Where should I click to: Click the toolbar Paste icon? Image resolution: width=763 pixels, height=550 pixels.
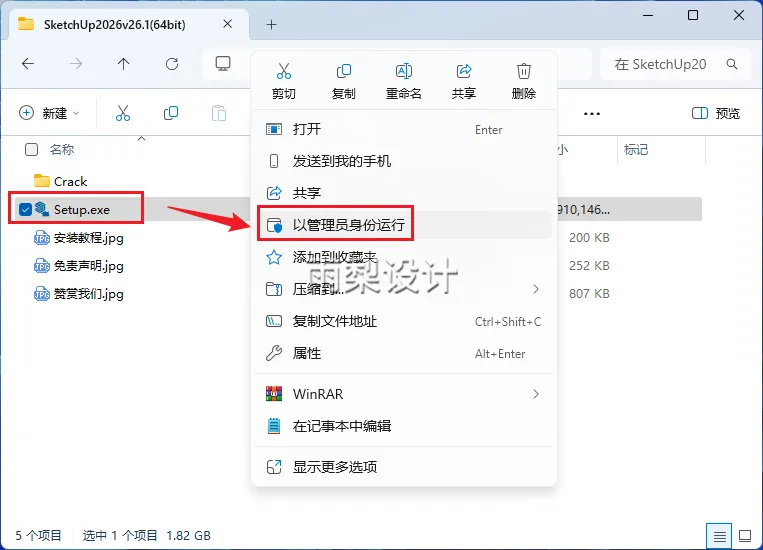(x=218, y=113)
